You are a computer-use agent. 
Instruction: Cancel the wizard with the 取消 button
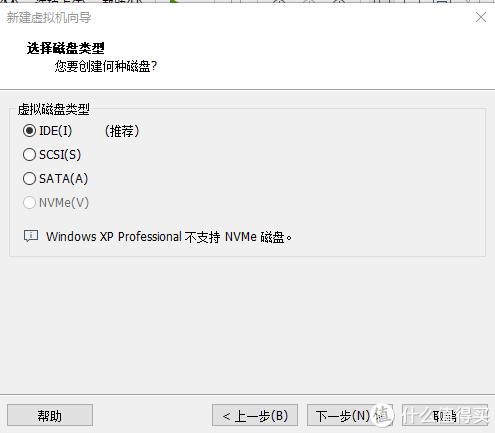coord(445,415)
